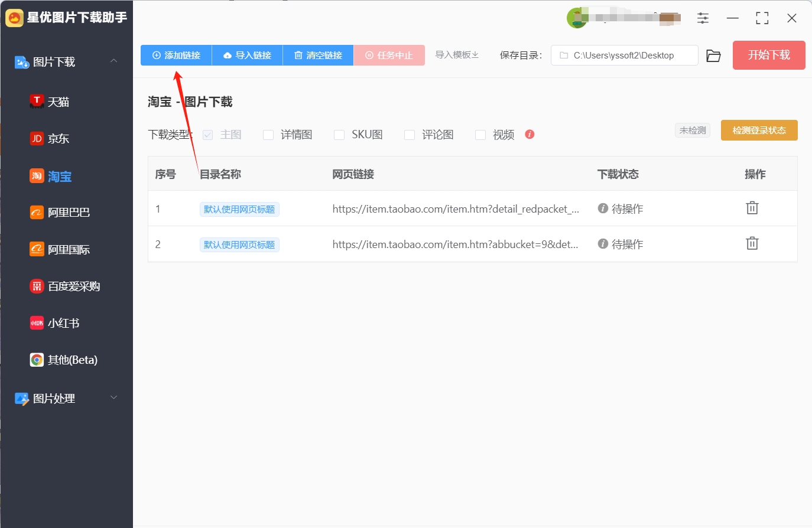Open 其他(Beta) download option
The width and height of the screenshot is (812, 528).
click(64, 360)
